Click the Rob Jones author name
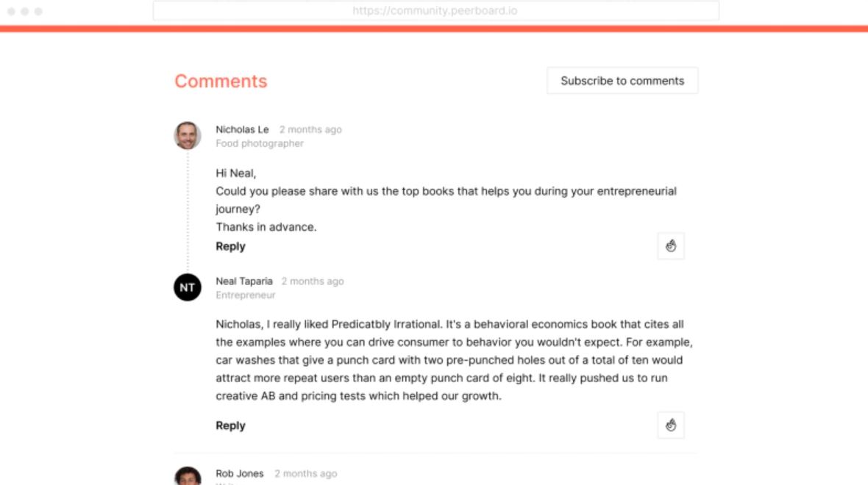This screenshot has width=868, height=485. 239,474
